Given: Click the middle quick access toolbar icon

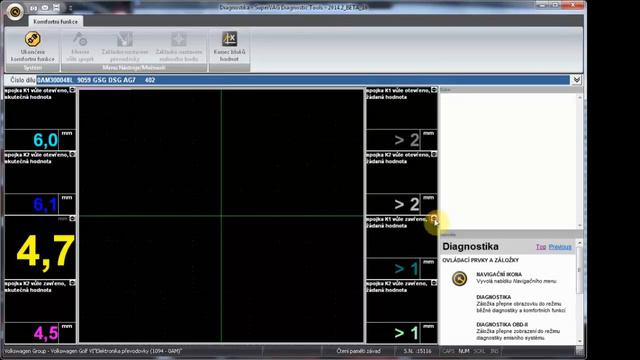Looking at the screenshot, I should click(x=45, y=8).
